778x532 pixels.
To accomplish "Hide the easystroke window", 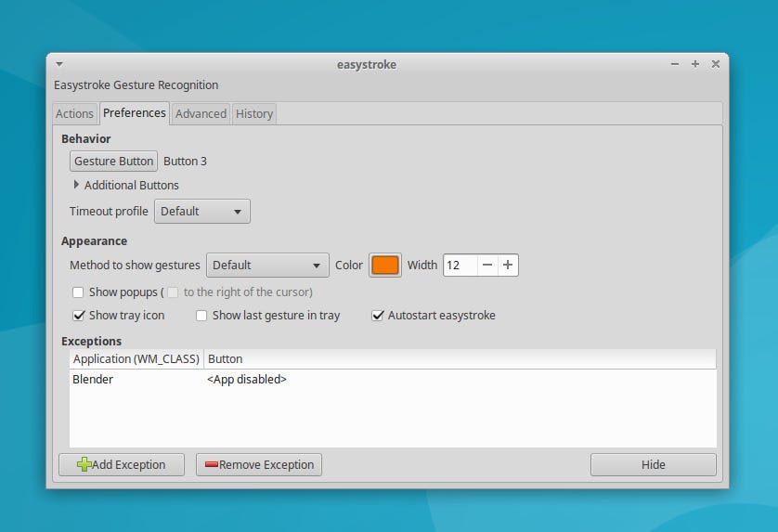I will coord(654,465).
